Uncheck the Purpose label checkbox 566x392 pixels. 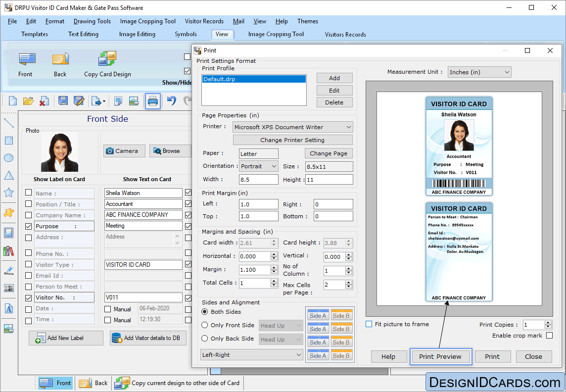pyautogui.click(x=29, y=226)
